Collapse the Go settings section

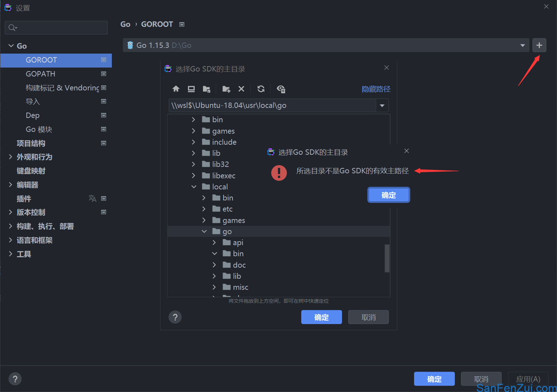(x=11, y=46)
